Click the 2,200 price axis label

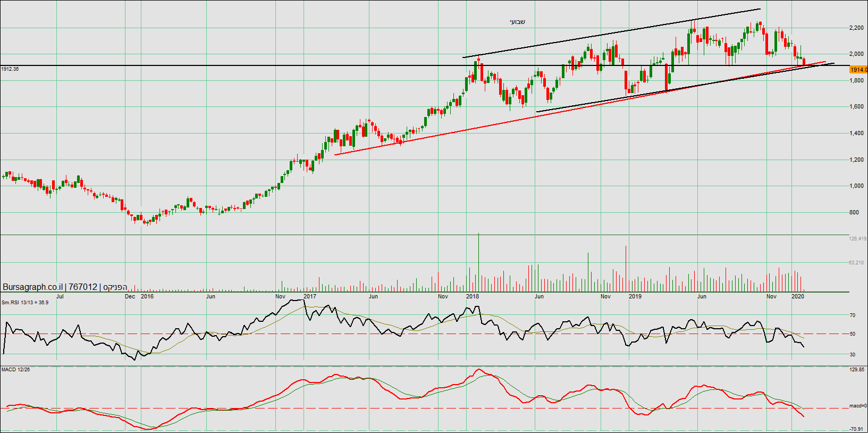tap(856, 28)
